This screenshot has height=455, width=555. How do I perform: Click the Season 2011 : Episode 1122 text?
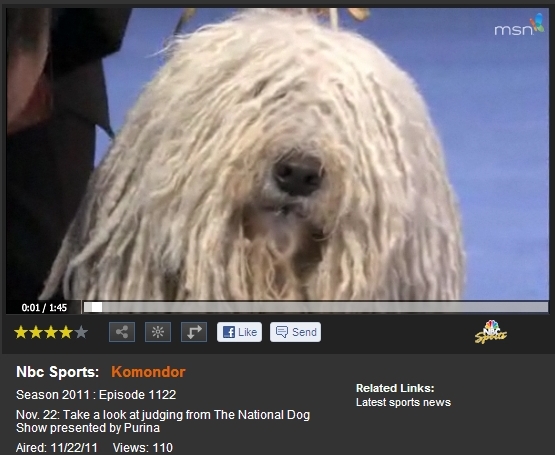(x=96, y=394)
